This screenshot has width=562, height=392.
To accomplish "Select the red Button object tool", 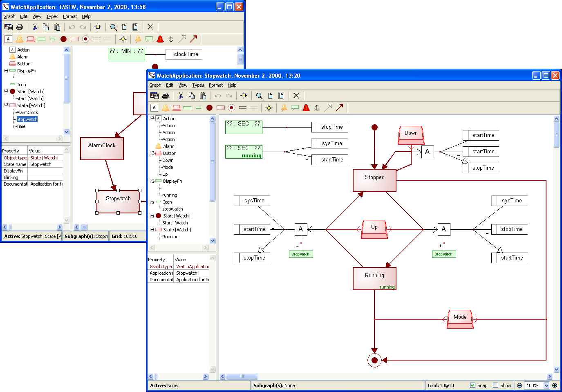I will pos(177,108).
